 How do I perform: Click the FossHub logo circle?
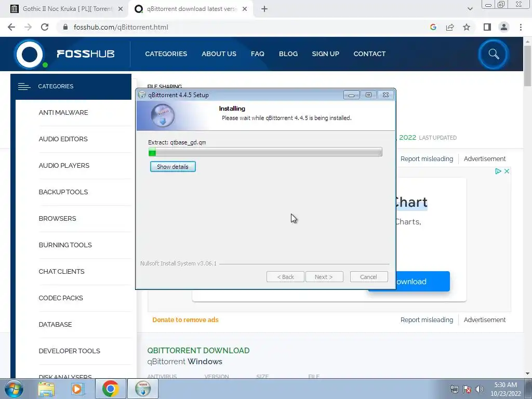pos(30,54)
